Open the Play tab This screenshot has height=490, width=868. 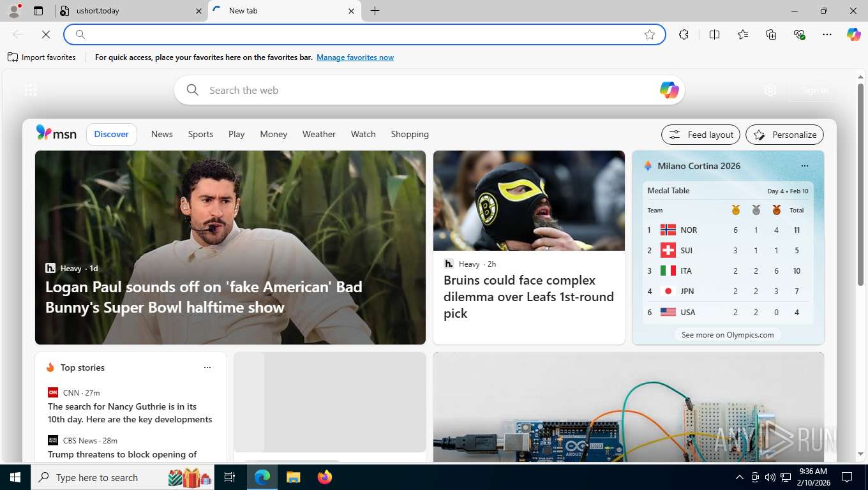coord(237,134)
